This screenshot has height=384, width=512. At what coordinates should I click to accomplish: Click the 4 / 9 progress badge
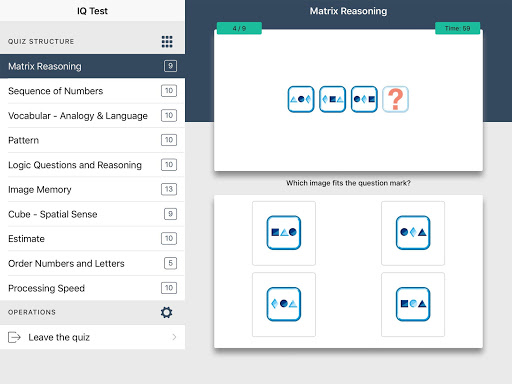pyautogui.click(x=239, y=28)
